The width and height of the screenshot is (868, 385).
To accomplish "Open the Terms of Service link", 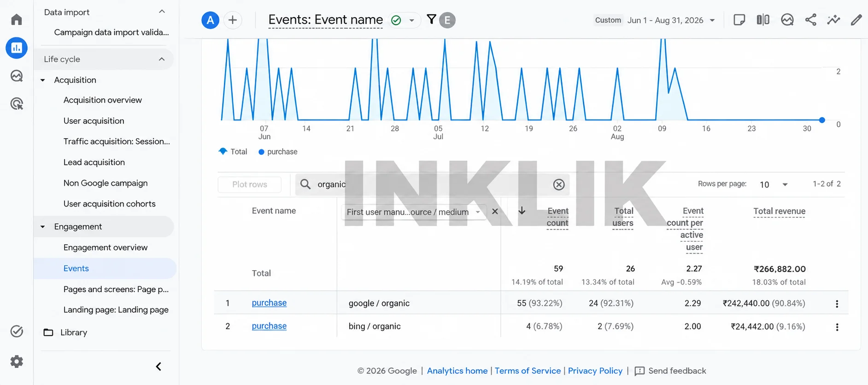I will pyautogui.click(x=528, y=371).
